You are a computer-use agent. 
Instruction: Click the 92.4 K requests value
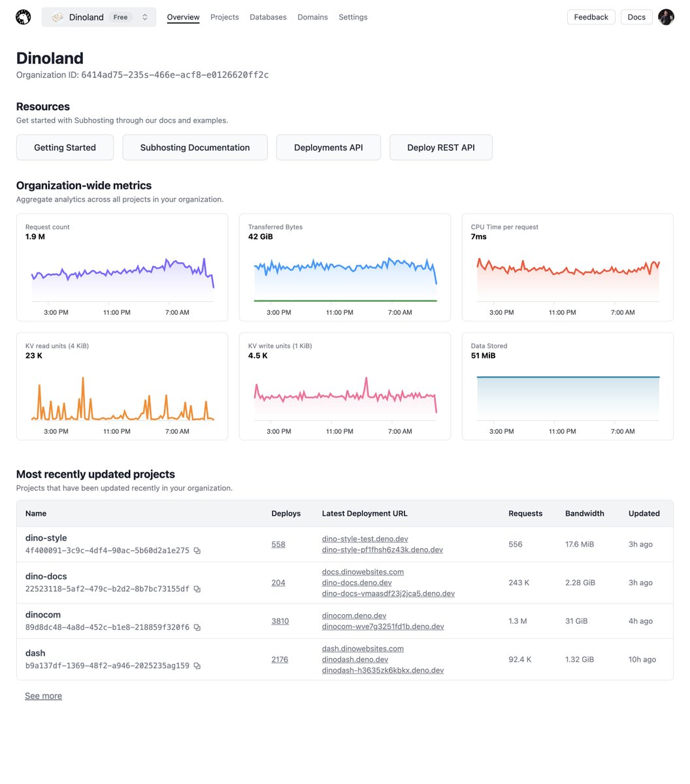point(520,660)
